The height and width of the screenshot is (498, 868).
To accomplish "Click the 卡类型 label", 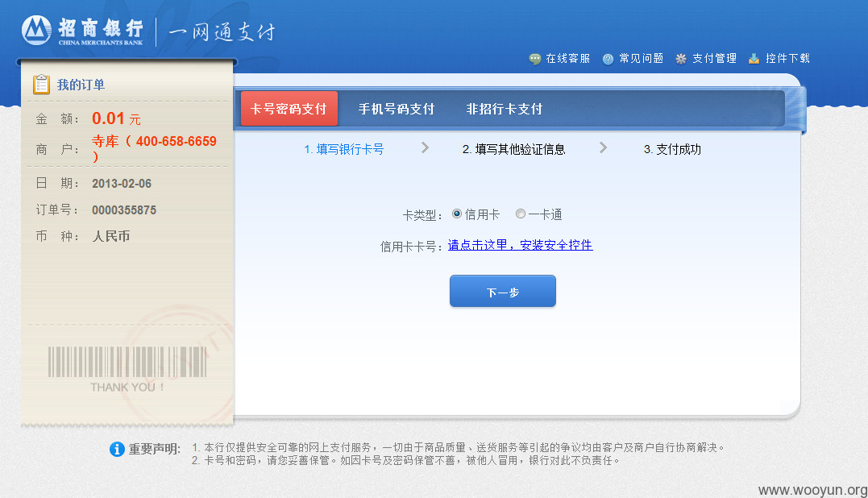I will click(423, 215).
